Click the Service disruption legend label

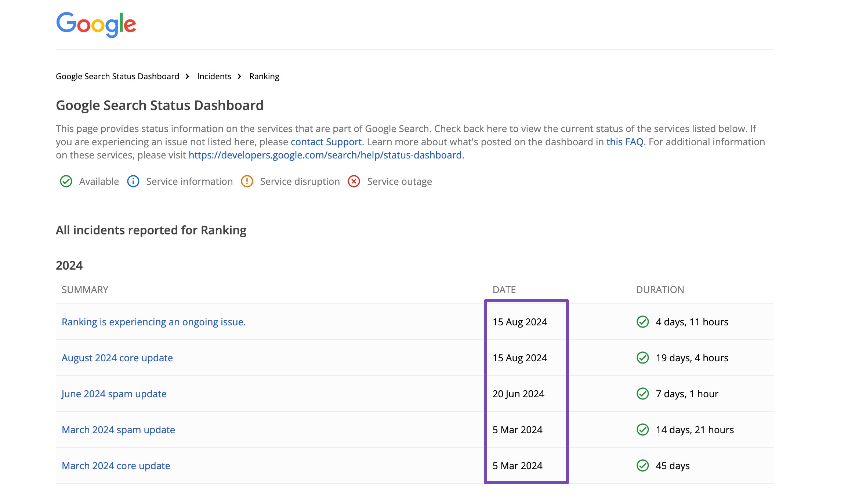click(300, 181)
